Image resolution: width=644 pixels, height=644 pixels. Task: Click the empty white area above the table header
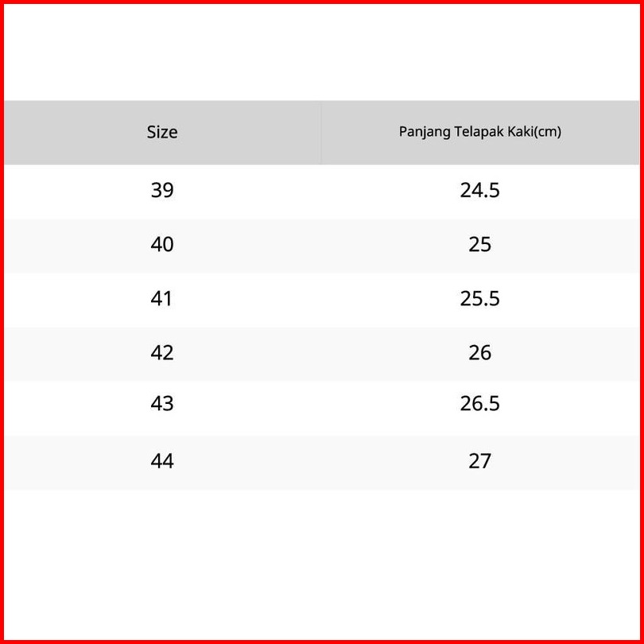coord(321,52)
